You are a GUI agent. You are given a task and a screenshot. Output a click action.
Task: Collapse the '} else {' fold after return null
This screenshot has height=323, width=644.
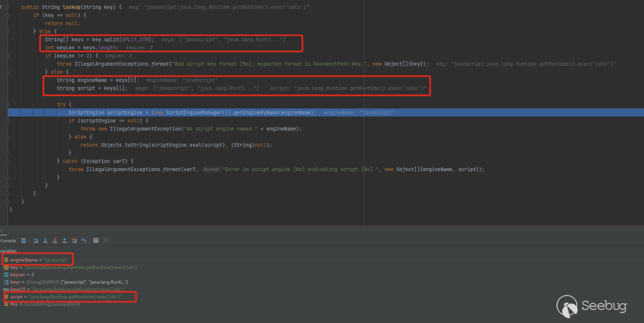(7, 31)
